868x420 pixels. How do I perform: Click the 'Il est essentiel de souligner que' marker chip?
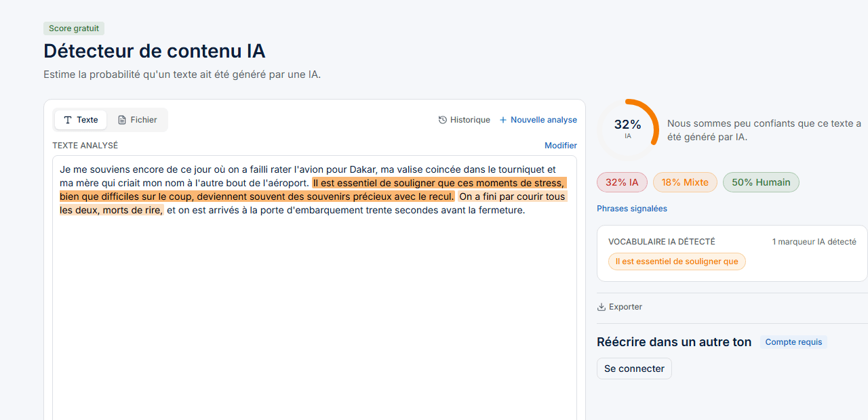pos(677,261)
